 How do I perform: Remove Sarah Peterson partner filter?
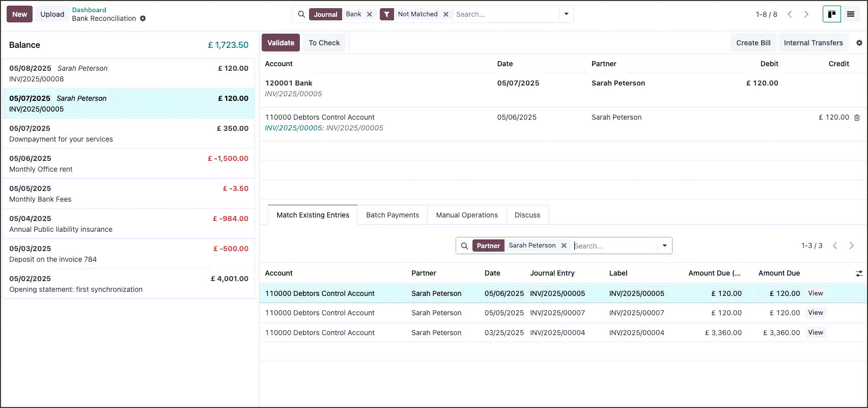pyautogui.click(x=564, y=246)
